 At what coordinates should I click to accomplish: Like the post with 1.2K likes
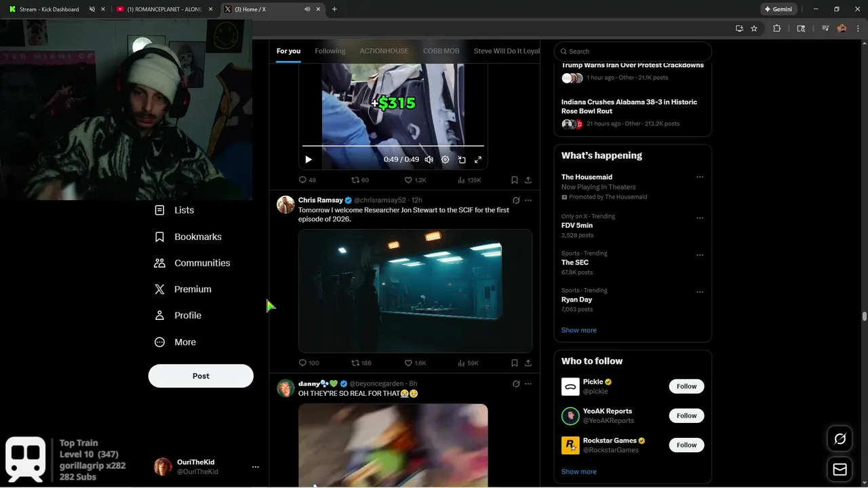415,180
